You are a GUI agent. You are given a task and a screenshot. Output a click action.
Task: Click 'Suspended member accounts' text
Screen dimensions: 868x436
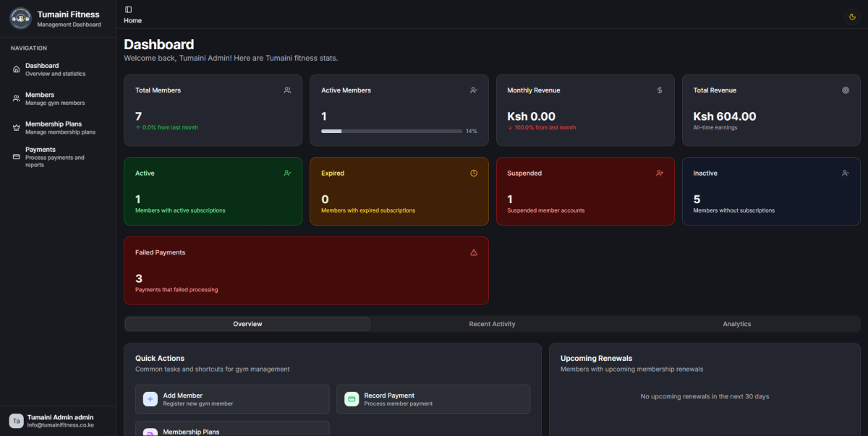pyautogui.click(x=546, y=210)
